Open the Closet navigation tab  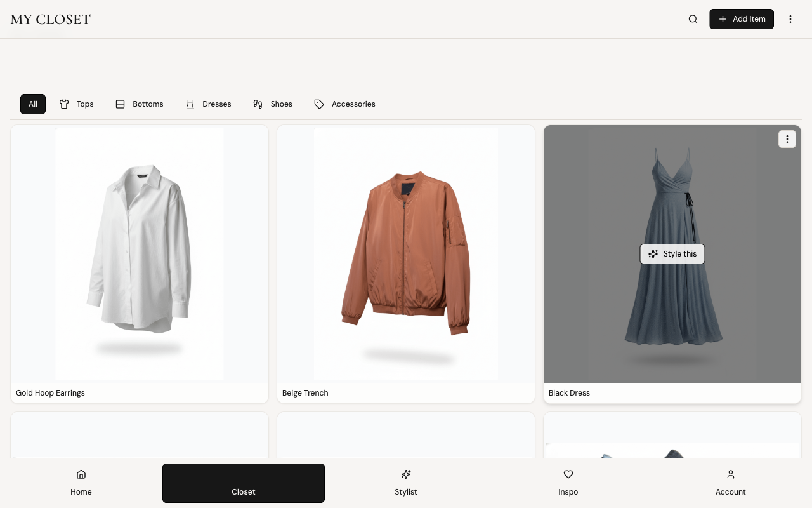click(x=244, y=483)
